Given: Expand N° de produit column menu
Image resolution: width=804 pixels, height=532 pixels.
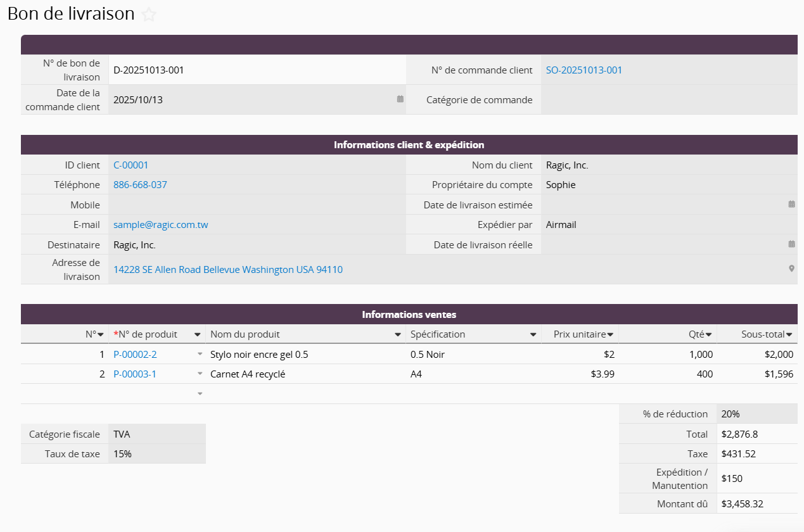Looking at the screenshot, I should click(x=198, y=334).
